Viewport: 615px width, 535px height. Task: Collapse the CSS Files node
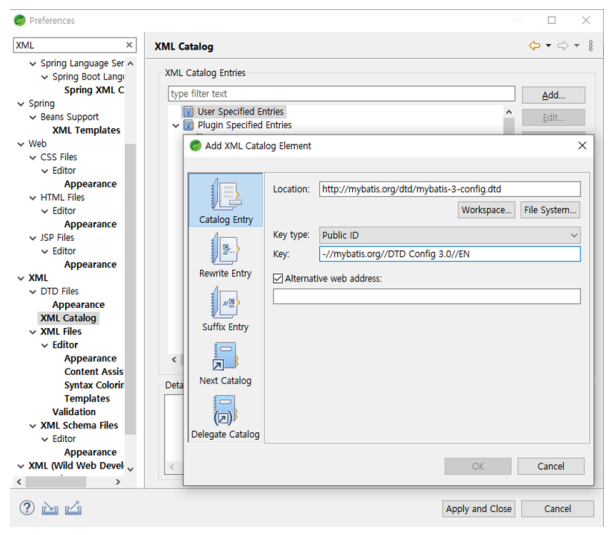pyautogui.click(x=33, y=158)
